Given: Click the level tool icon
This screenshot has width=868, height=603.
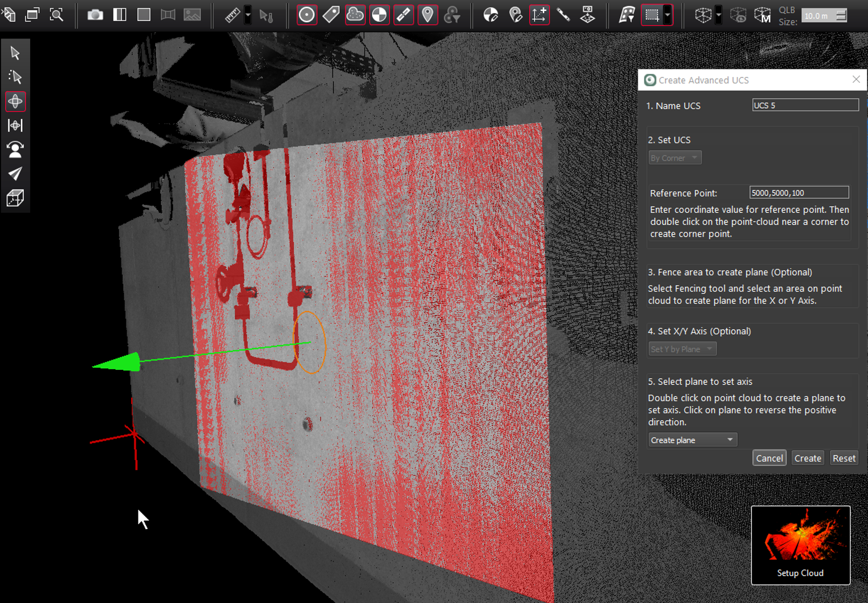Looking at the screenshot, I should click(403, 15).
